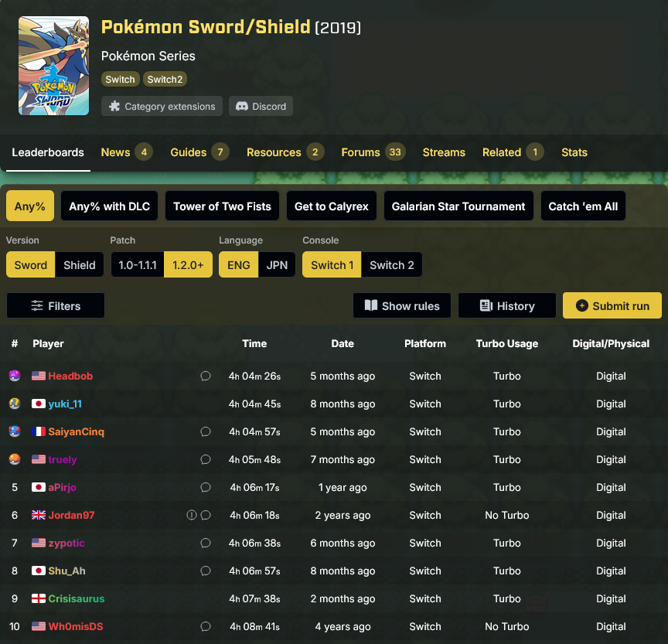Image resolution: width=668 pixels, height=644 pixels.
Task: Select Switch 1 console filter
Action: [332, 264]
